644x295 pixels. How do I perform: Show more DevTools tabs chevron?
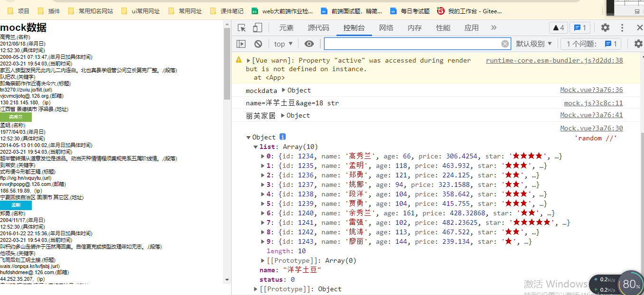coord(494,28)
